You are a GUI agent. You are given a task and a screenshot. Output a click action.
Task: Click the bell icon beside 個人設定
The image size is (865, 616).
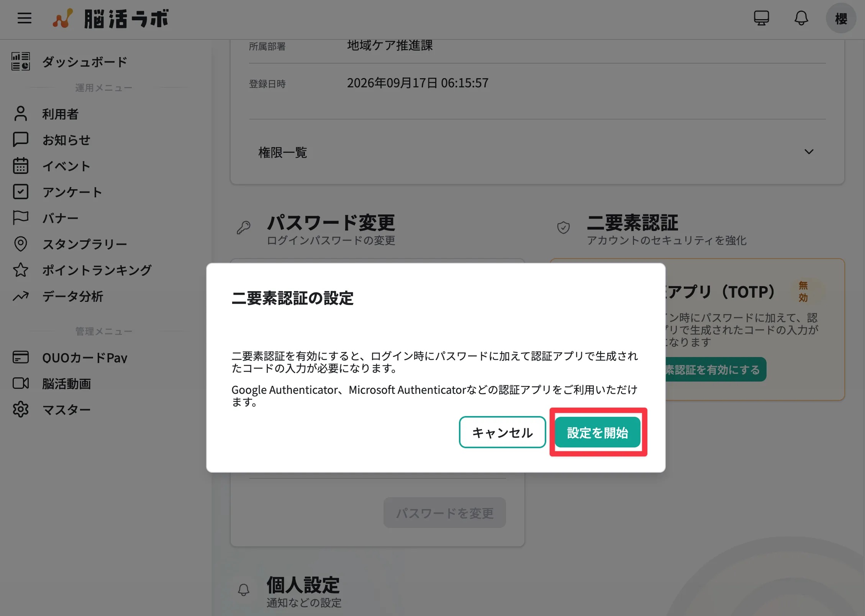[244, 590]
